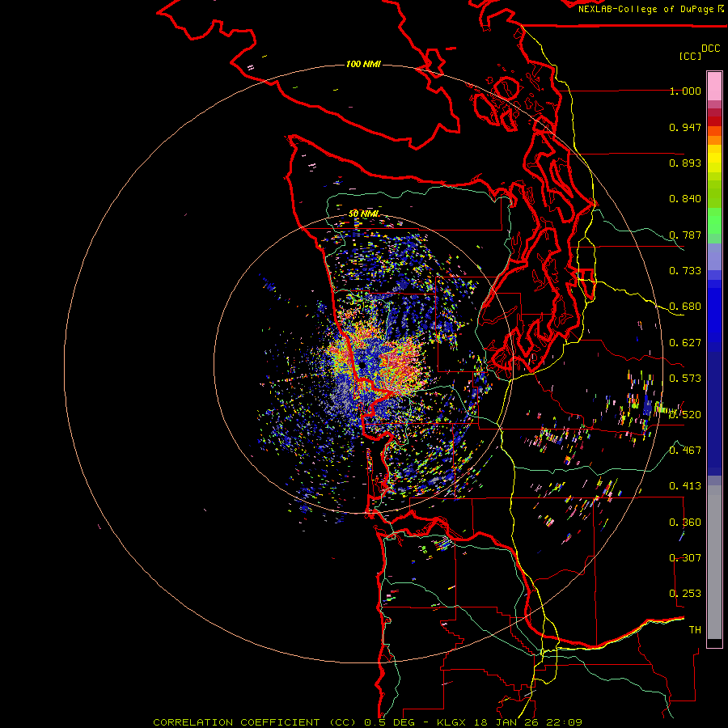Click the pink top segment of colorbar
Image resolution: width=728 pixels, height=728 pixels.
click(x=714, y=86)
